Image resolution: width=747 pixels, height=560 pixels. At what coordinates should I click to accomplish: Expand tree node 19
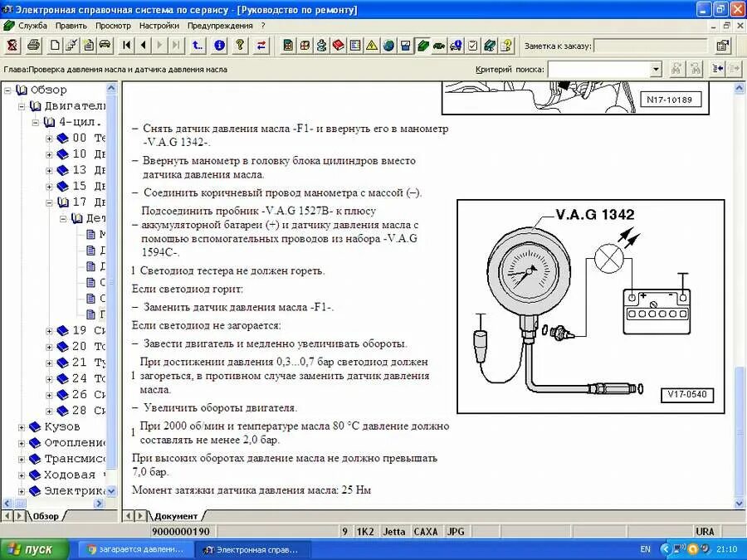coord(49,331)
